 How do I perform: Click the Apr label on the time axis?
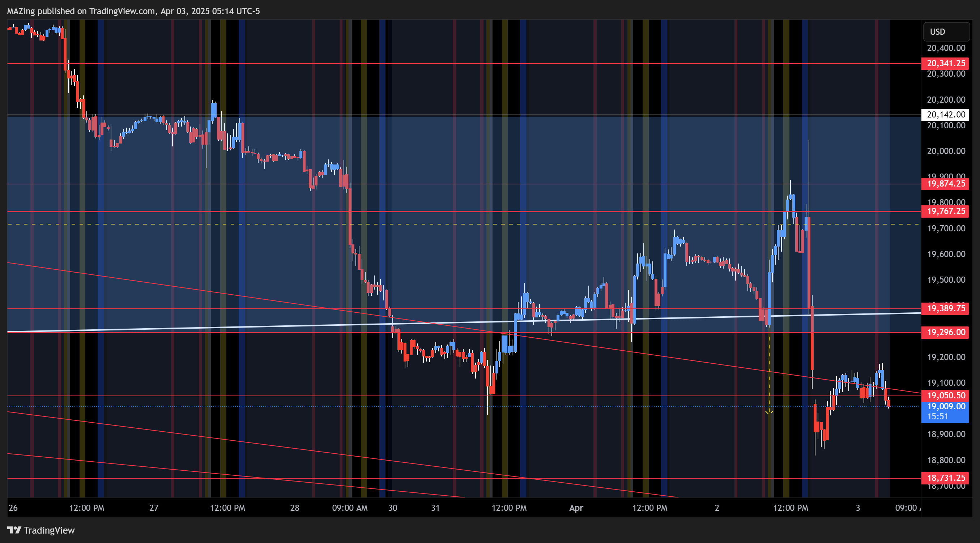[576, 508]
